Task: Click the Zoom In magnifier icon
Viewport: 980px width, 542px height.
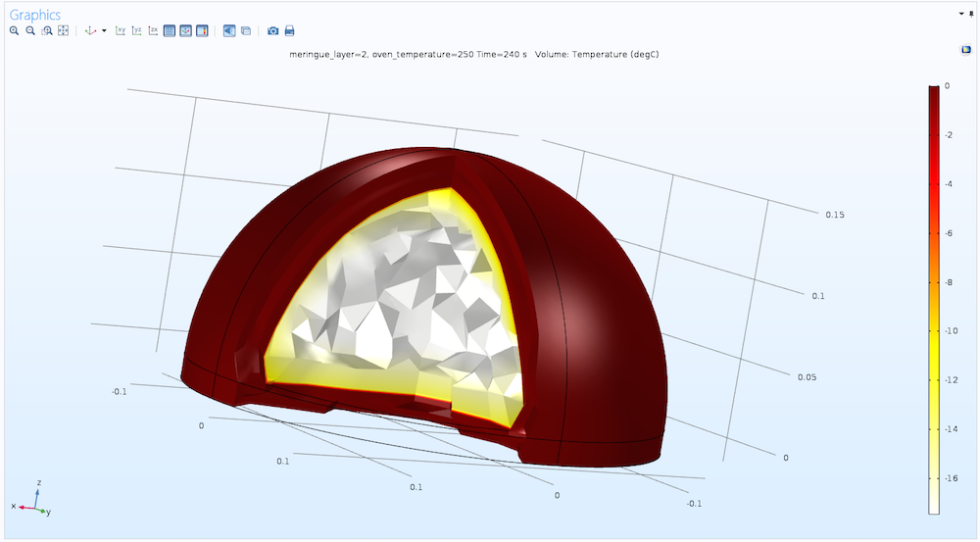Action: point(15,30)
